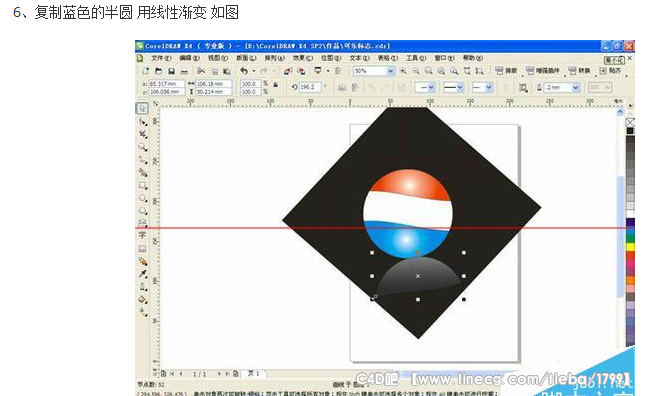The height and width of the screenshot is (396, 656).
Task: Click the Export icon
Action: 301,71
